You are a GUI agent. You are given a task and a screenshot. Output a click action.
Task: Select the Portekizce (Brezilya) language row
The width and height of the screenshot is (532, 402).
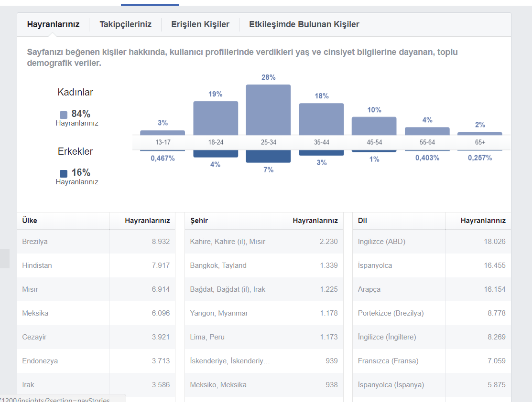pos(432,313)
